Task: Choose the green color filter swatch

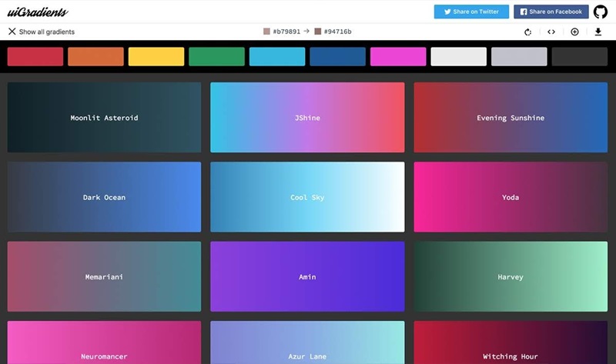Action: pyautogui.click(x=216, y=56)
